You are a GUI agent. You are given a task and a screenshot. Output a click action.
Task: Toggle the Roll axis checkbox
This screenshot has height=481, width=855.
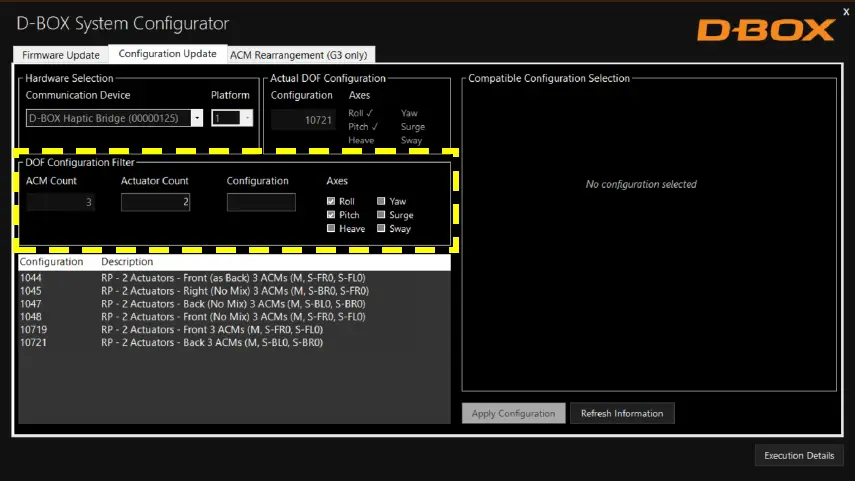(331, 201)
